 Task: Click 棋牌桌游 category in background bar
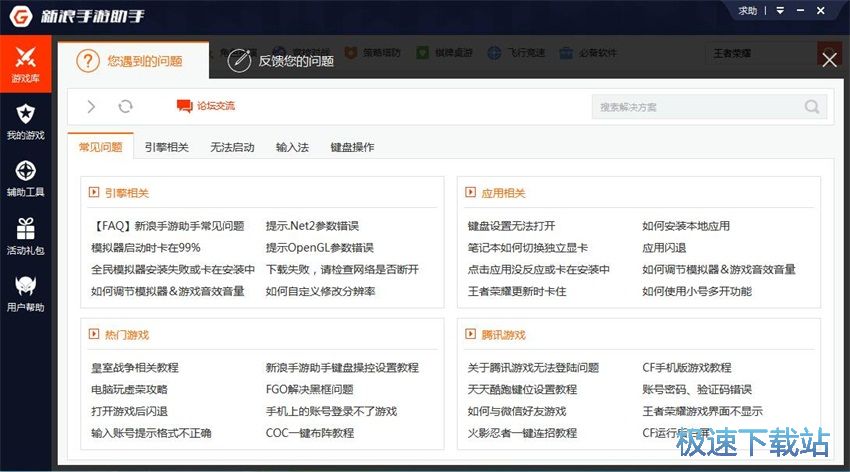[x=445, y=53]
